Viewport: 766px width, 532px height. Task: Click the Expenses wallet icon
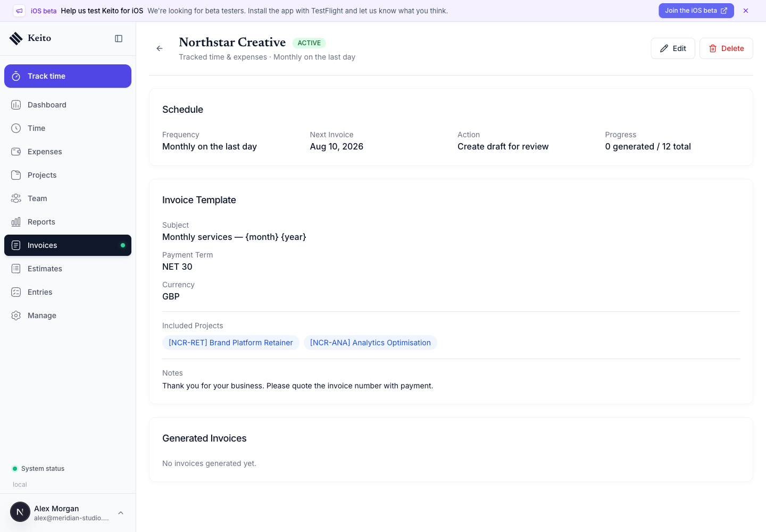(16, 152)
